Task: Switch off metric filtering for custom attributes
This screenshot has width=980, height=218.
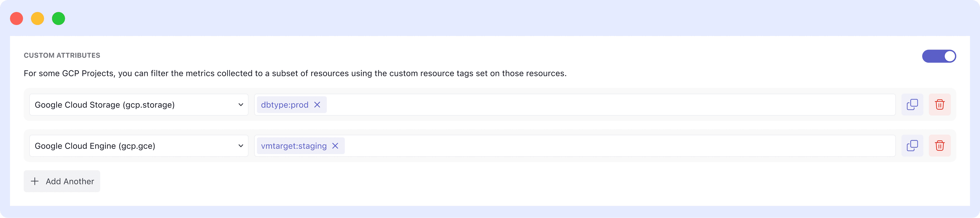Action: tap(939, 56)
